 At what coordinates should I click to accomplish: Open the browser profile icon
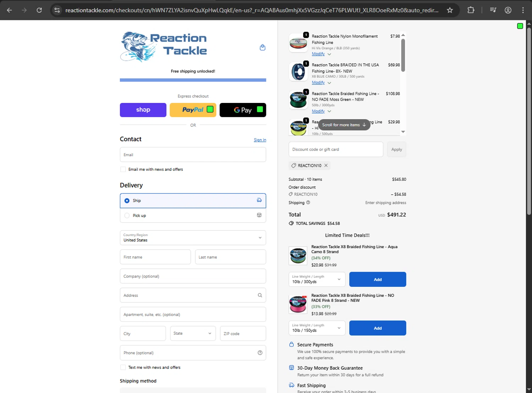(508, 10)
